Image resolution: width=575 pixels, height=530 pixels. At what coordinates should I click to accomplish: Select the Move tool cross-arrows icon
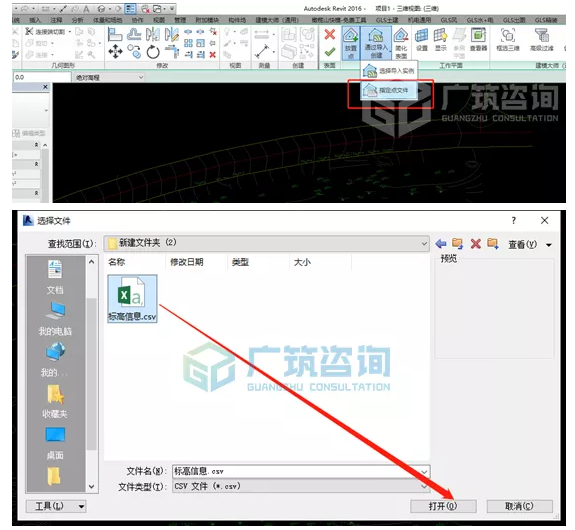116,51
